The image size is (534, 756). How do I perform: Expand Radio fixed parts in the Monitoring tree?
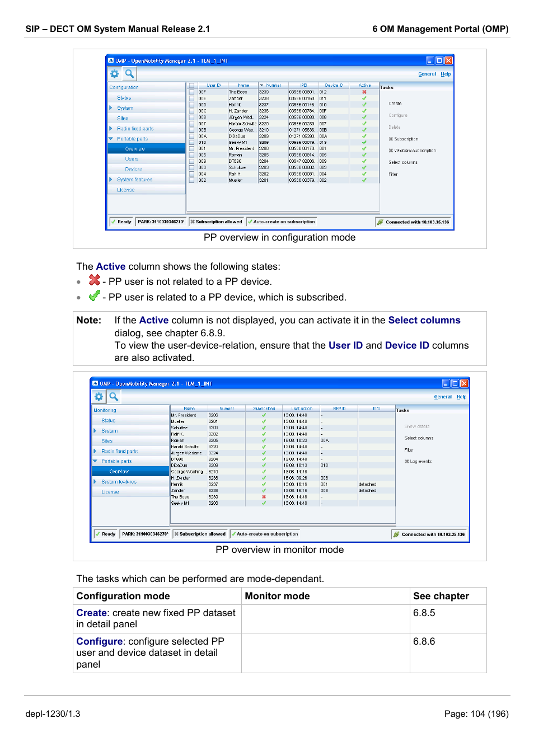coord(95,451)
